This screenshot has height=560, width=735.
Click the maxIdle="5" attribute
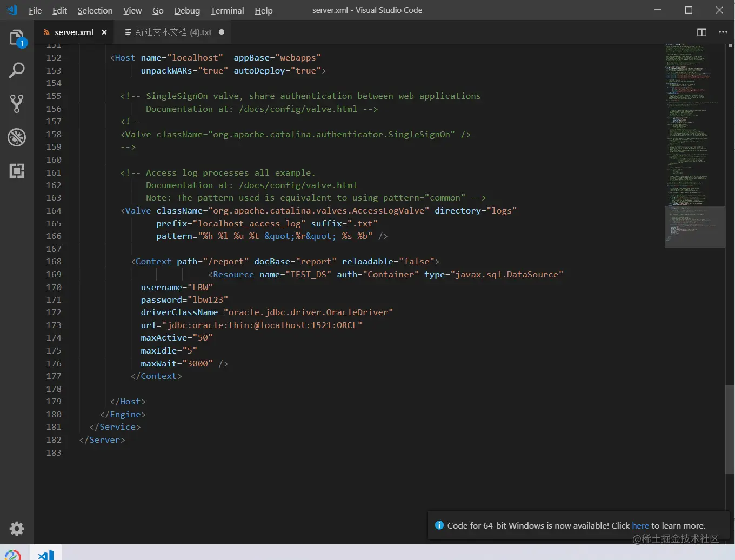169,351
